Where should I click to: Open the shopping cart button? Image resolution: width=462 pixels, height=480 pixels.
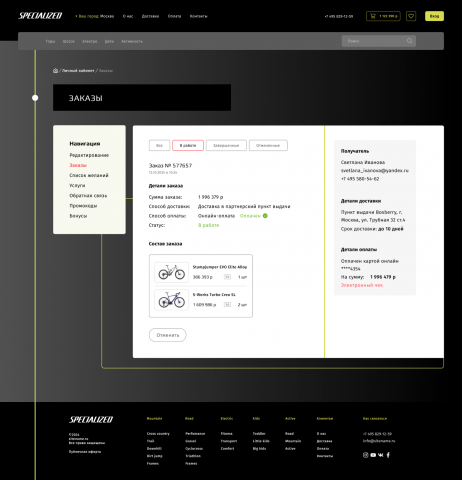383,16
